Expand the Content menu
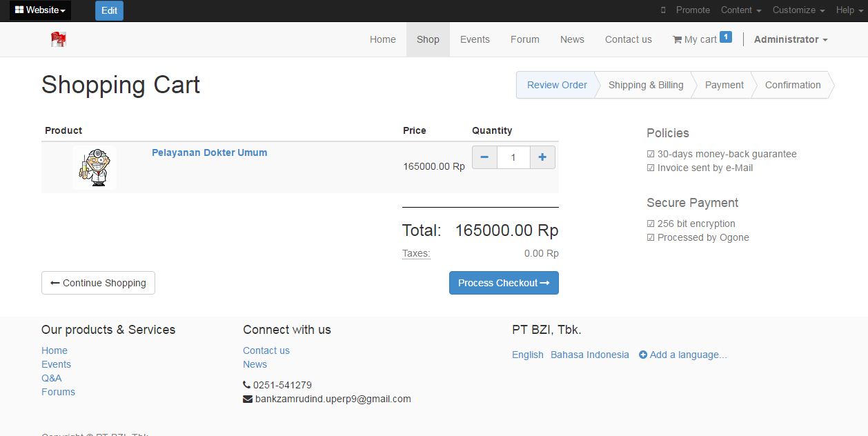Image resolution: width=868 pixels, height=436 pixels. (x=741, y=10)
